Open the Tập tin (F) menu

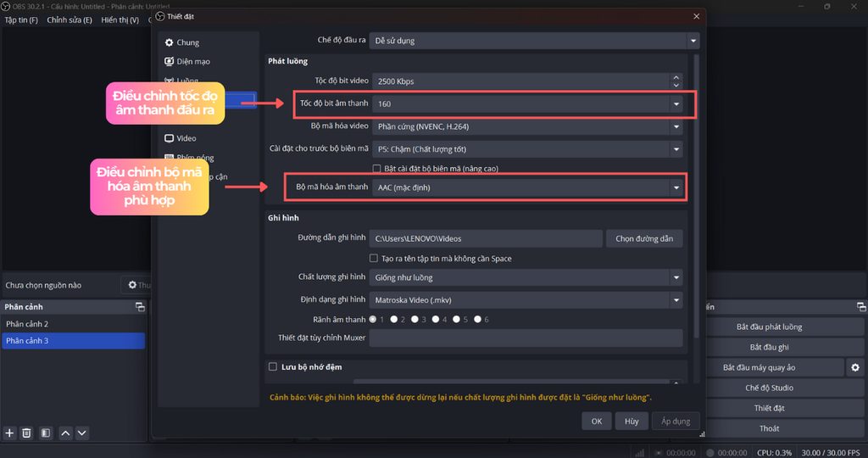(21, 20)
